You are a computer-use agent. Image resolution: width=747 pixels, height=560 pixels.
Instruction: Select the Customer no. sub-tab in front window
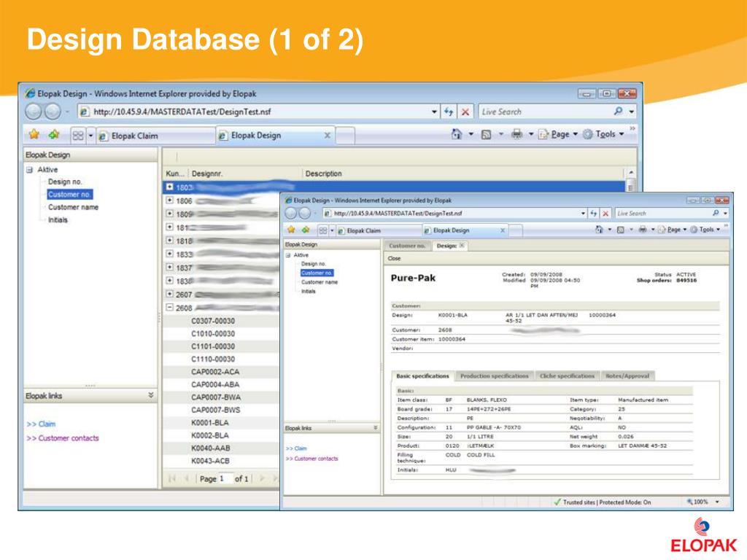point(407,246)
